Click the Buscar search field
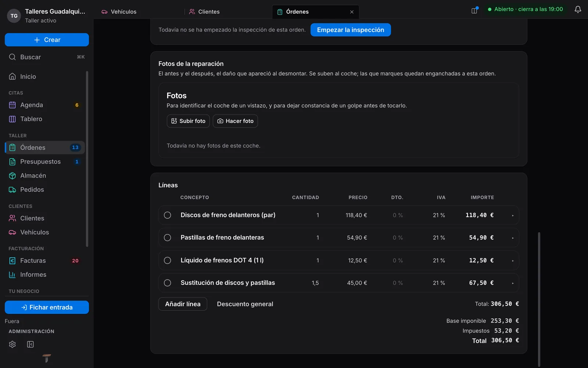Screen dimensions: 588x368 47,57
